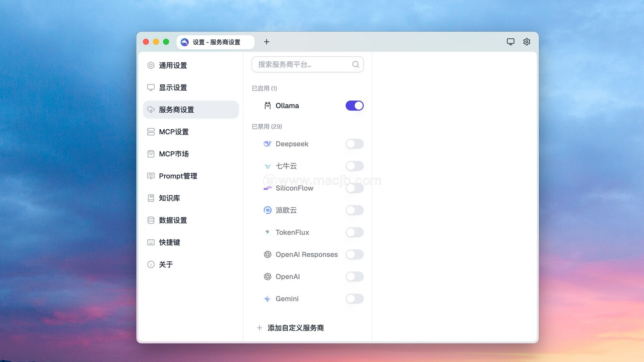Go to 通用设置 sidebar item
Image resolution: width=644 pixels, height=362 pixels.
pyautogui.click(x=173, y=66)
